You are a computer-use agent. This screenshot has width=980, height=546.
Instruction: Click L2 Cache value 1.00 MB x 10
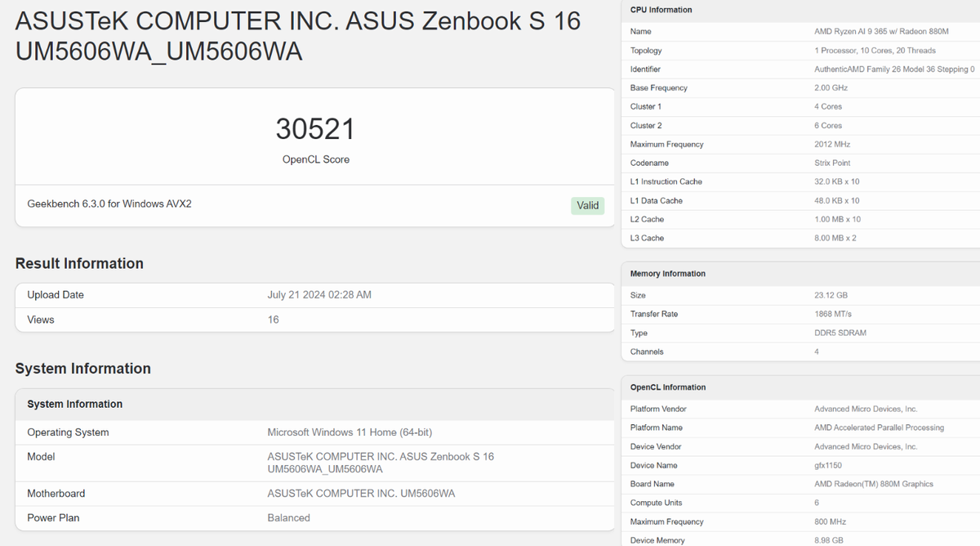pos(837,219)
